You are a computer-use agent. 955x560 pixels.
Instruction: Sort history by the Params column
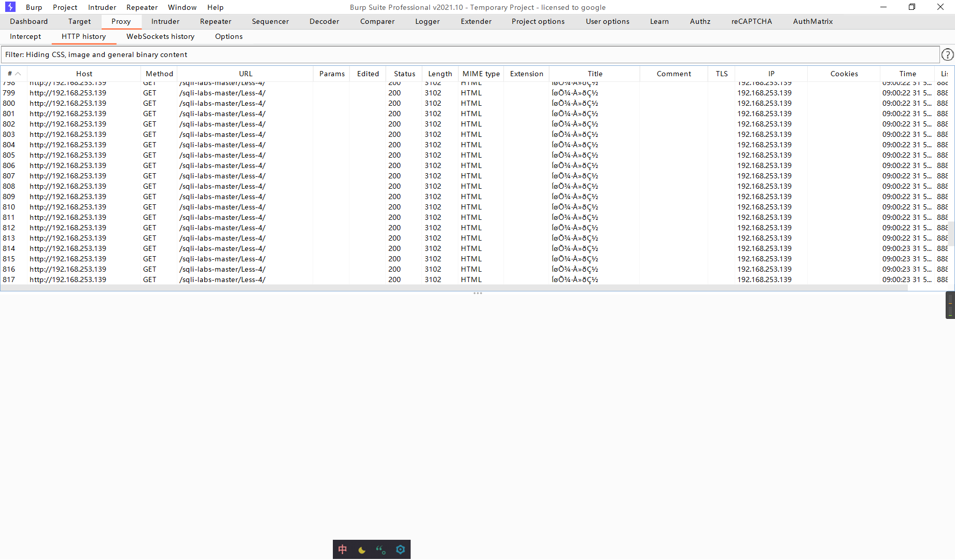332,74
